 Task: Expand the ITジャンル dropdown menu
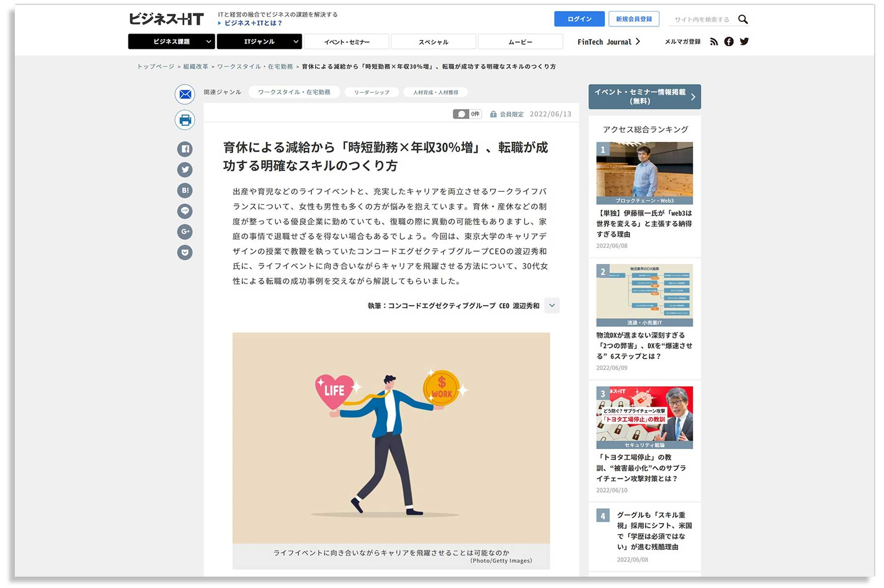click(x=259, y=42)
